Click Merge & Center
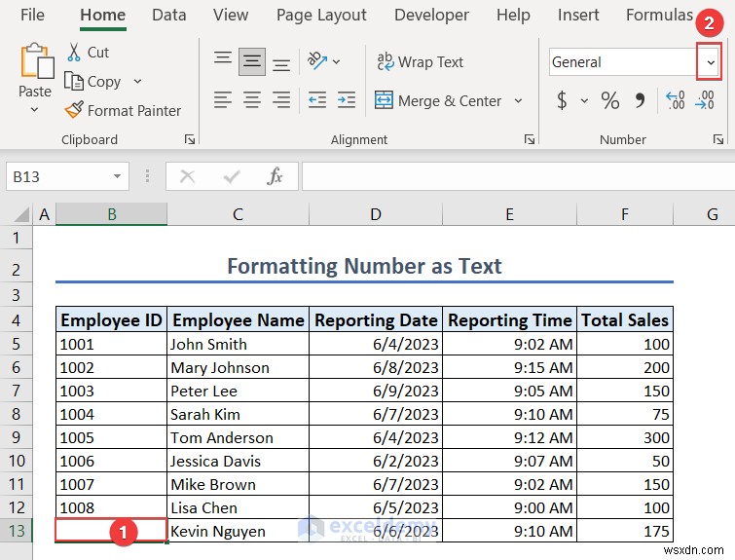 point(438,100)
